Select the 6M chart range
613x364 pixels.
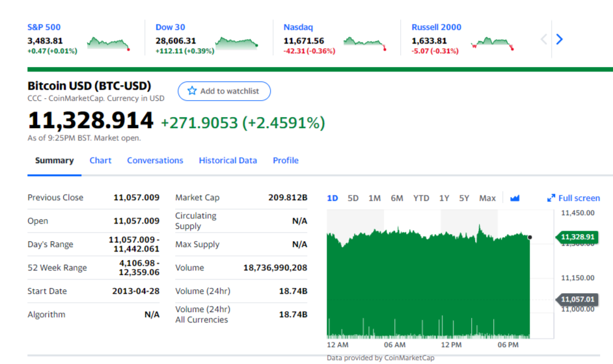(x=397, y=198)
